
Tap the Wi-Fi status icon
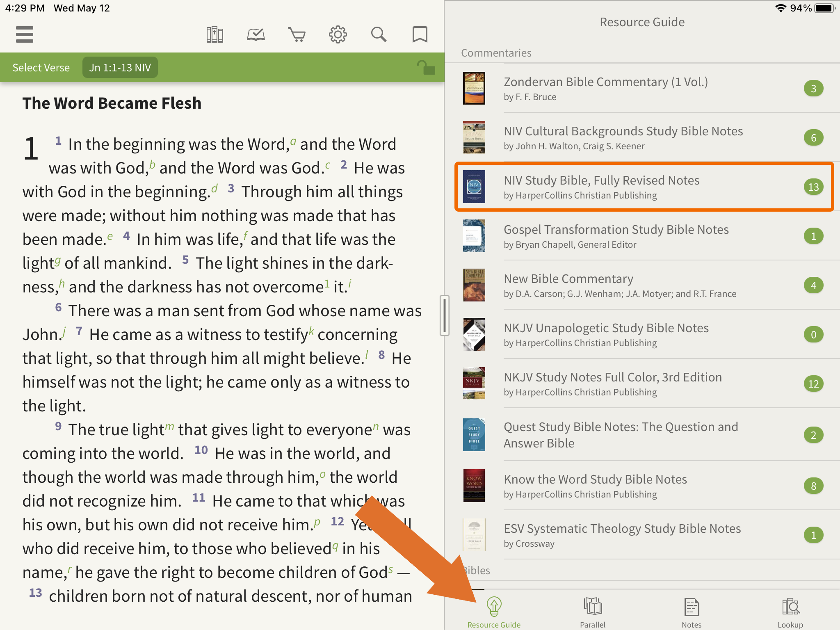click(x=781, y=8)
